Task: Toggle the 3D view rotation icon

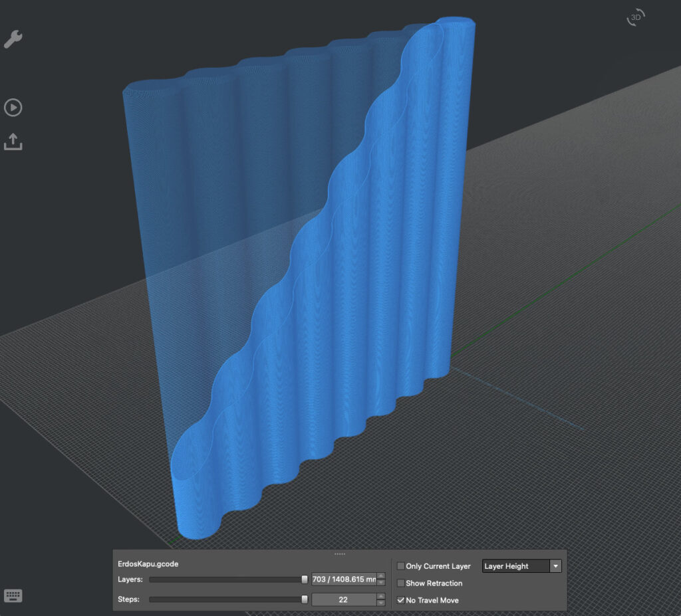Action: (x=636, y=18)
